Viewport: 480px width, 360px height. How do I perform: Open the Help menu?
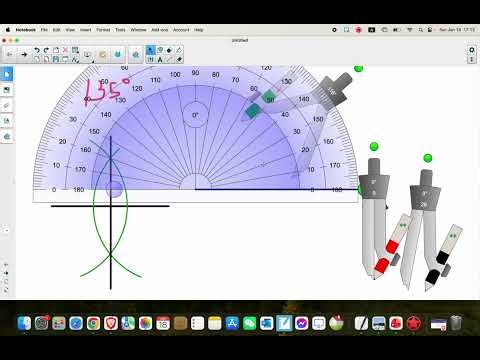point(199,30)
